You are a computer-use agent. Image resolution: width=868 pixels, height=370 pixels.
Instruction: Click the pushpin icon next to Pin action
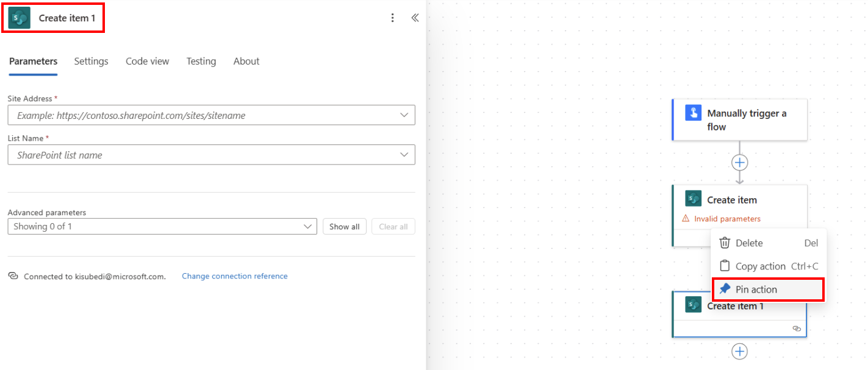pos(723,289)
